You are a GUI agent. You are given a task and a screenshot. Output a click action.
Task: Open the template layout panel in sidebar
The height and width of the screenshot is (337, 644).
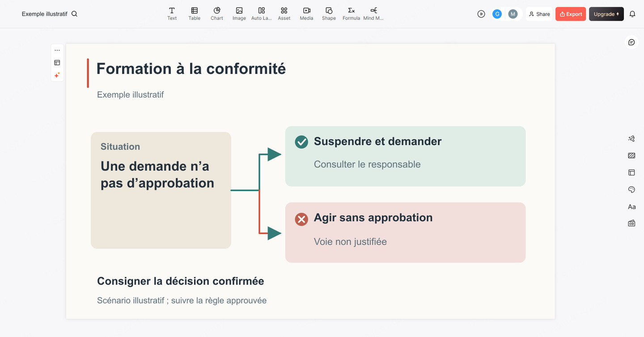click(x=631, y=172)
